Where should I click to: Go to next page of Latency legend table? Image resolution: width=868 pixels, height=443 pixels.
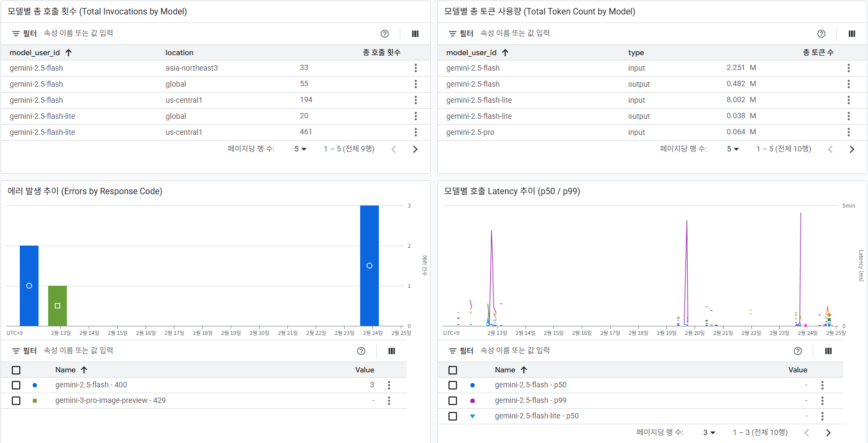828,433
